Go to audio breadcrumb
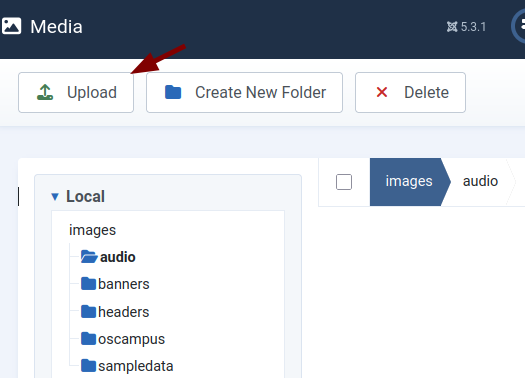Screen dimensions: 525x378 click(x=480, y=181)
